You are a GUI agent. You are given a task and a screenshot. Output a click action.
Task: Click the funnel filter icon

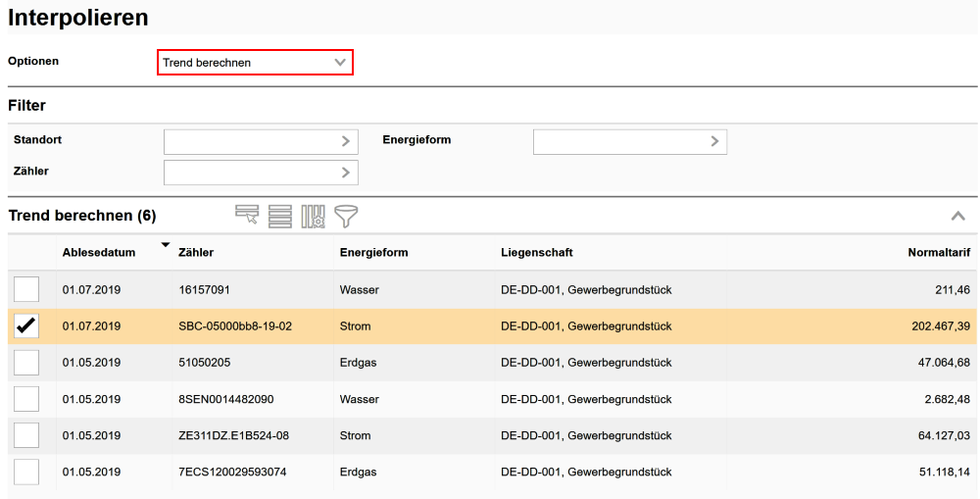[x=346, y=216]
